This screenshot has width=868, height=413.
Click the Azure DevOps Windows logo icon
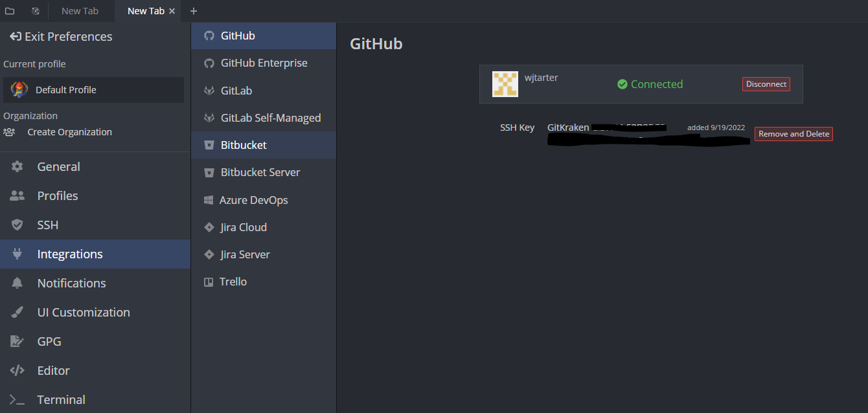[209, 200]
